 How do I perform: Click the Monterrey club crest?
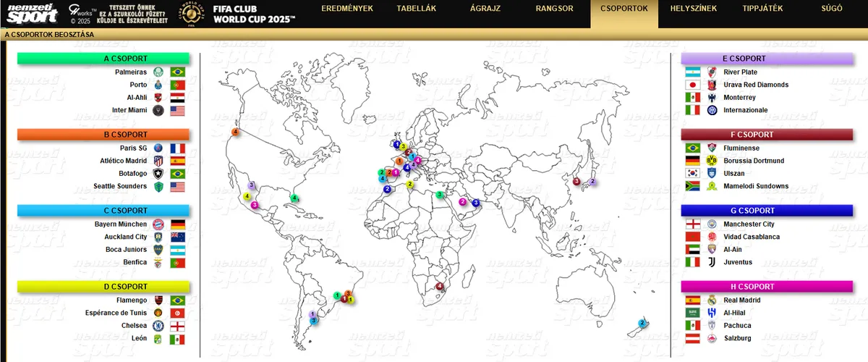[x=712, y=98]
